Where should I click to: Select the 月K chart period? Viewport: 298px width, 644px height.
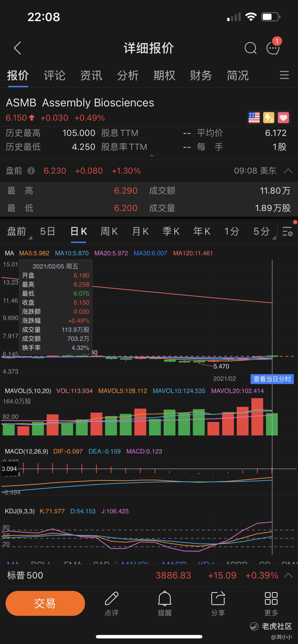140,231
